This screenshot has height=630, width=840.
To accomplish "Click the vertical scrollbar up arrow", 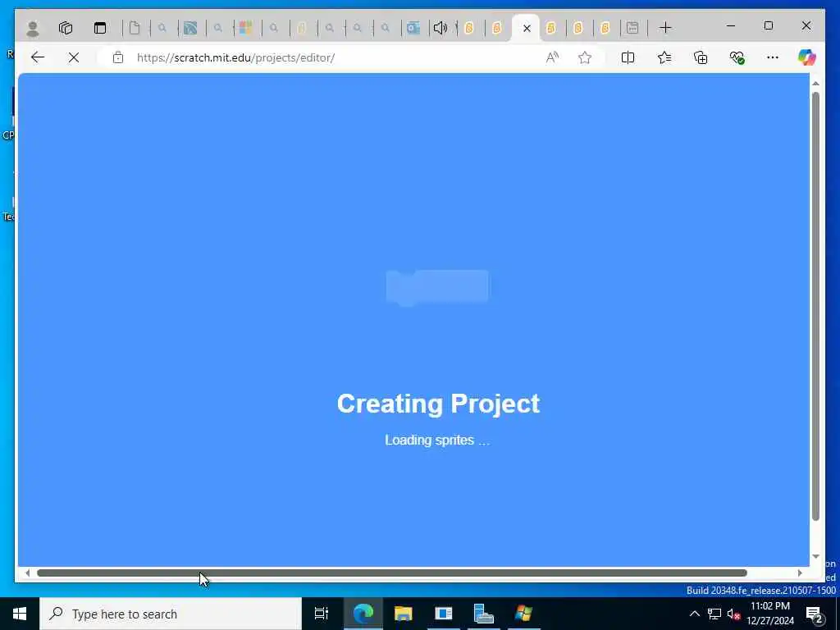I will point(815,84).
